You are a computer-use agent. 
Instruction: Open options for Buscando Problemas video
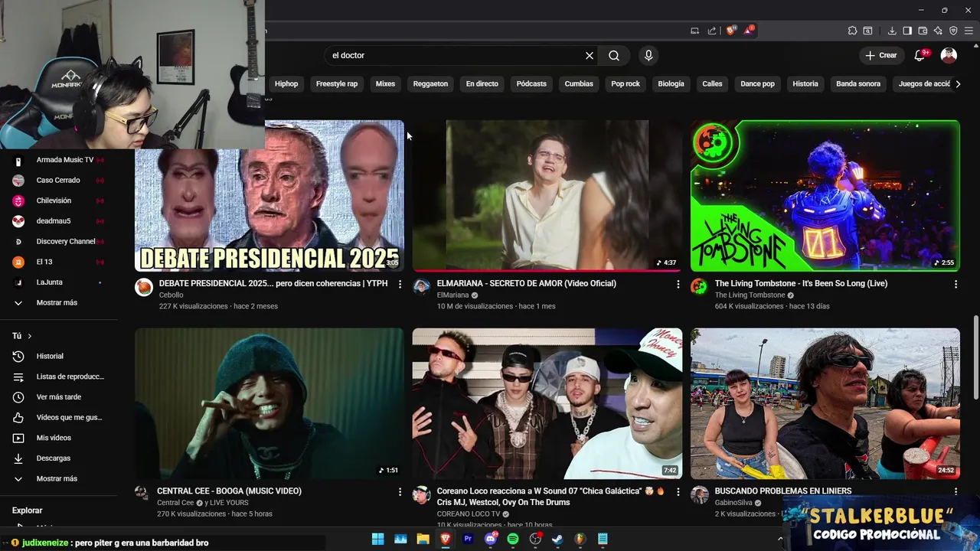pyautogui.click(x=955, y=491)
